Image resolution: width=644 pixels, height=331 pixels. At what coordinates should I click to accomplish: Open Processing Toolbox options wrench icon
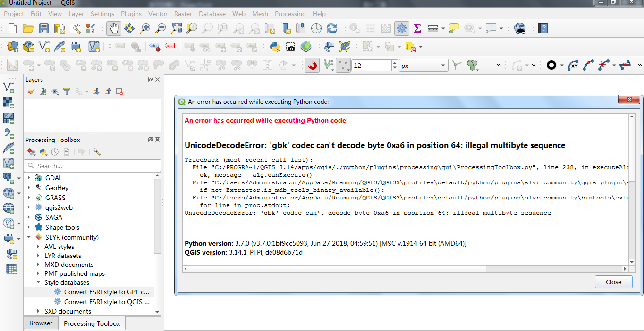[x=97, y=152]
